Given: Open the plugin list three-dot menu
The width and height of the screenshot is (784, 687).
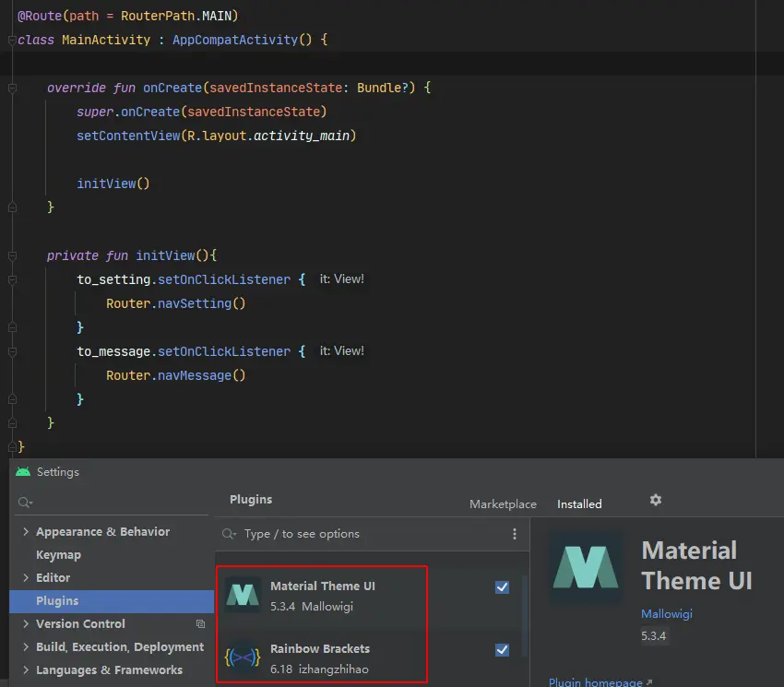Looking at the screenshot, I should tap(515, 534).
